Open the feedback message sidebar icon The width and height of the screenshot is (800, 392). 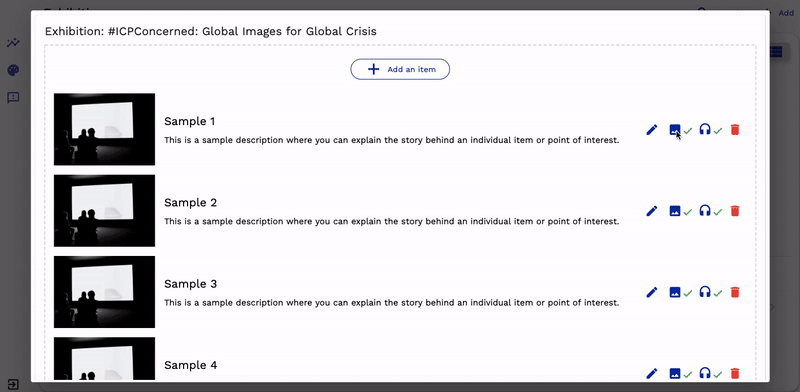[x=13, y=97]
